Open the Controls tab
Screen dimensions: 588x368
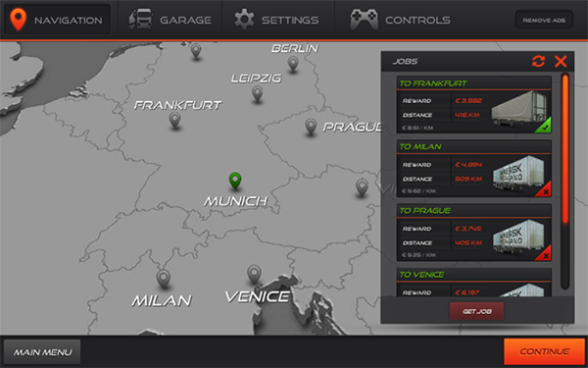click(400, 20)
